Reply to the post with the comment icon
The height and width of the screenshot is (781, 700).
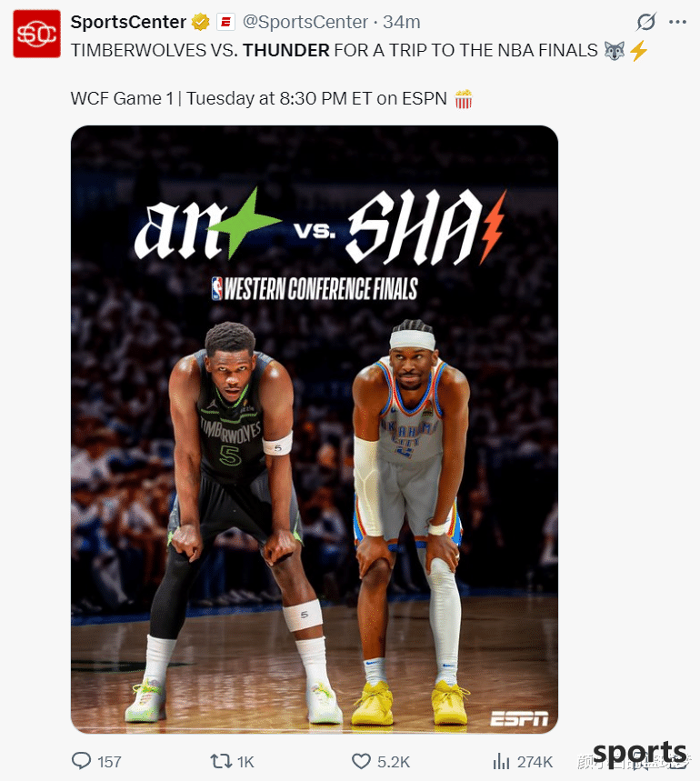point(82,761)
